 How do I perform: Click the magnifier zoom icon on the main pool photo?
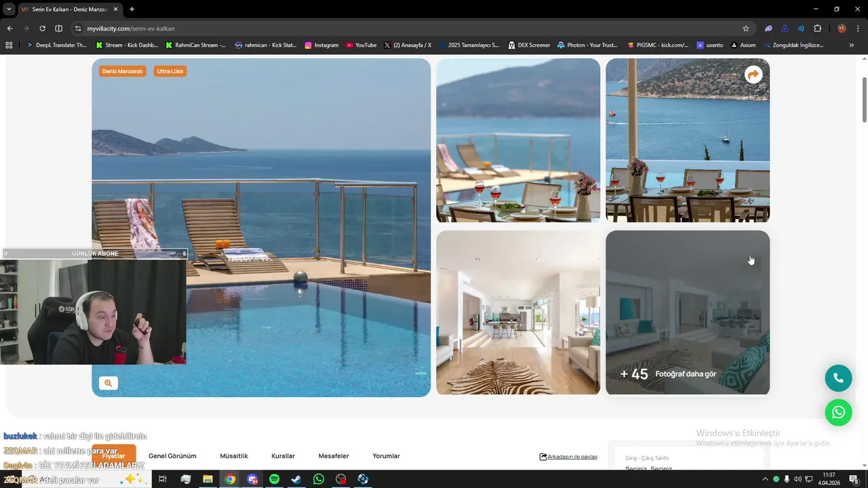(108, 383)
